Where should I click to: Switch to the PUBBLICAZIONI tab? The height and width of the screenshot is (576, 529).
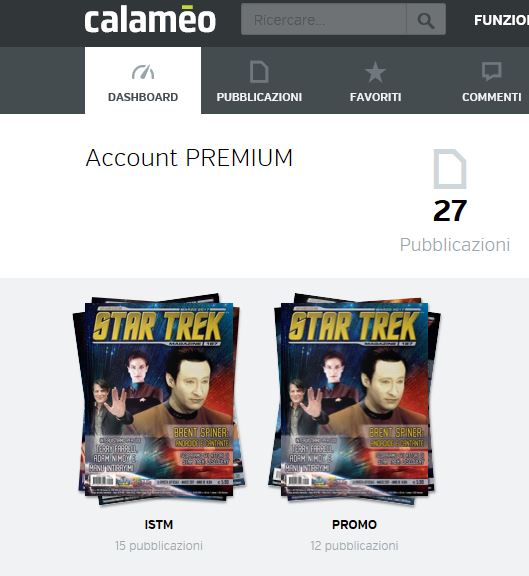point(259,80)
